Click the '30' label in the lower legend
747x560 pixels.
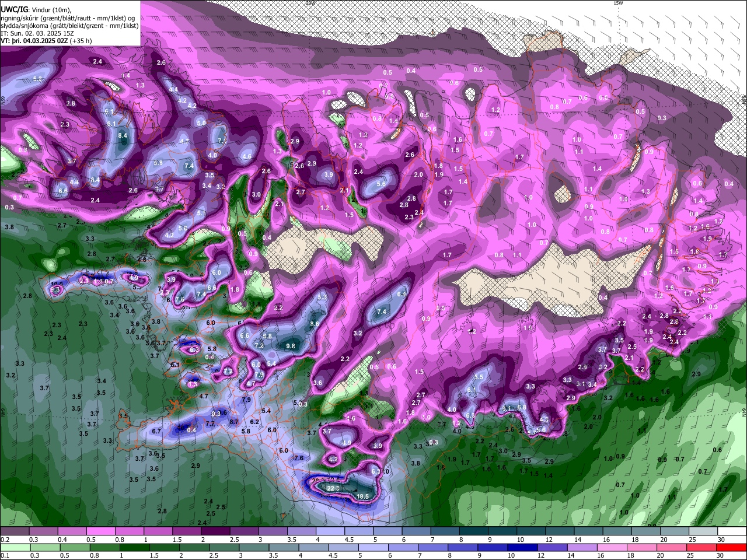pyautogui.click(x=720, y=555)
